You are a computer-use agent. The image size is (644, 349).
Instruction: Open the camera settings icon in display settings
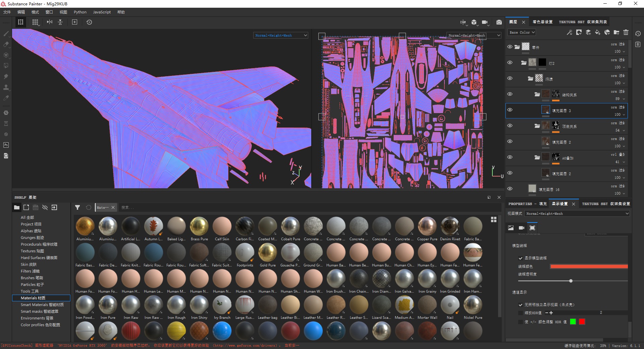(x=522, y=228)
